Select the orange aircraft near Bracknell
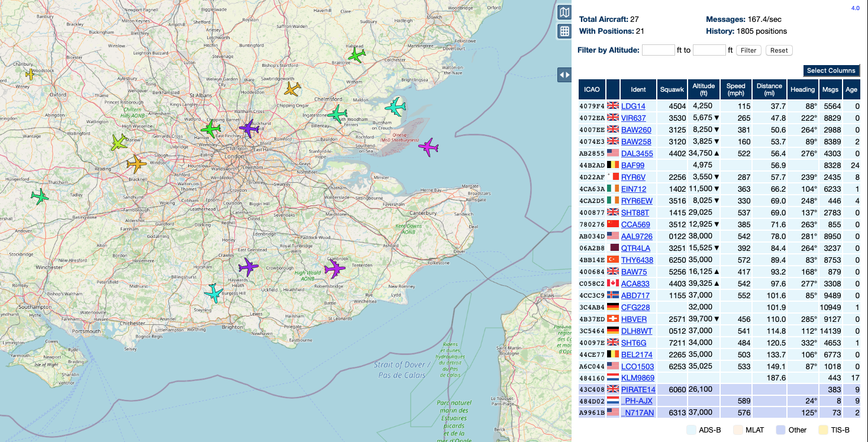This screenshot has width=868, height=442. tap(136, 164)
